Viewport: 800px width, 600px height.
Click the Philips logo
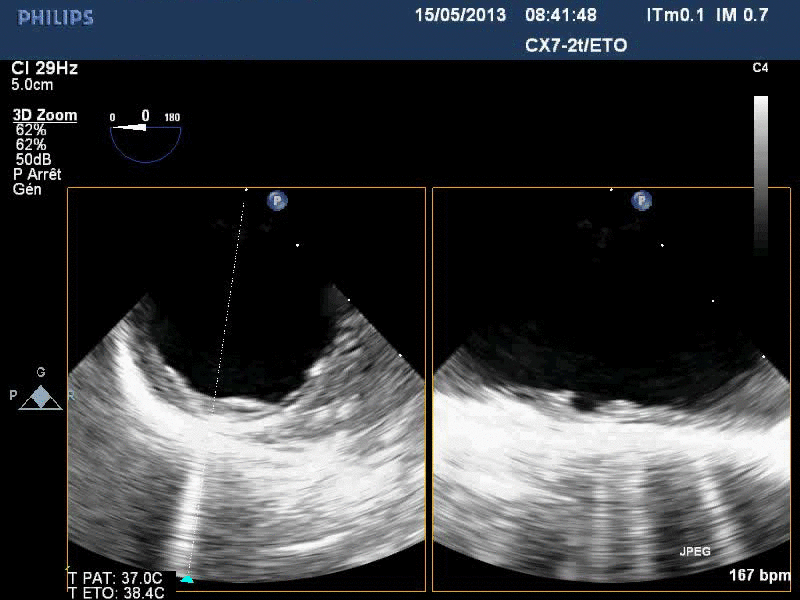click(x=55, y=18)
